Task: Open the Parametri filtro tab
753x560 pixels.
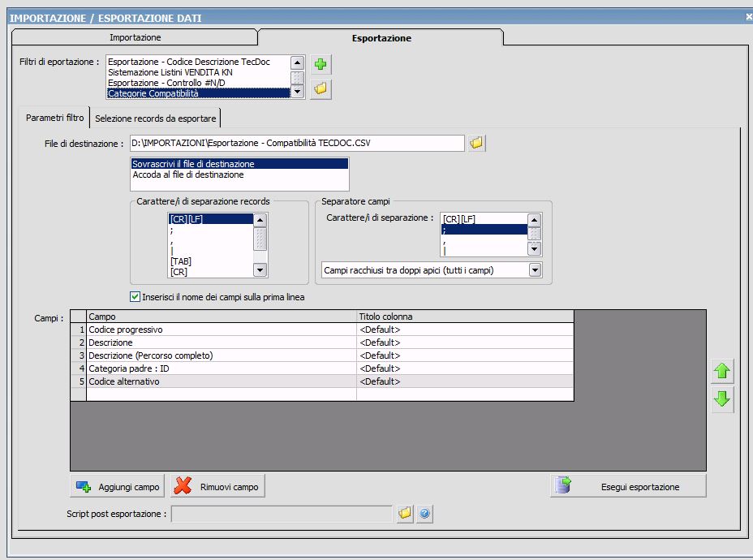Action: coord(54,118)
